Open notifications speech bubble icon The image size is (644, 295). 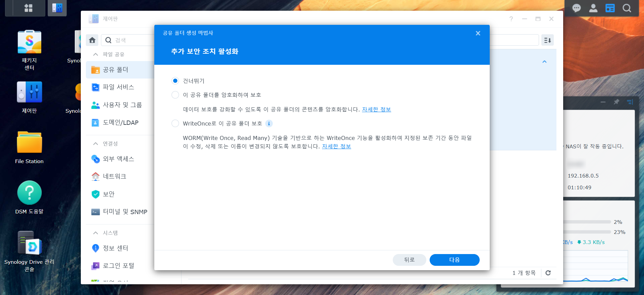coord(576,8)
